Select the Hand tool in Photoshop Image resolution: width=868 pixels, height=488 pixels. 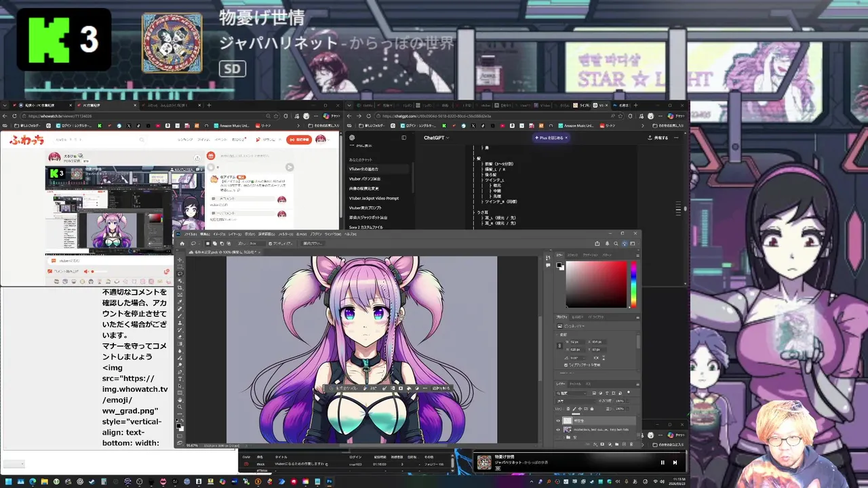180,399
